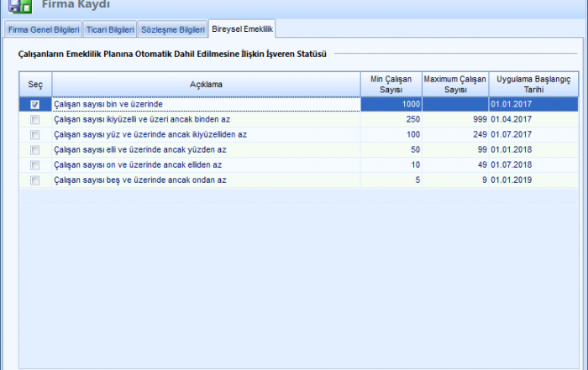Check the 'ikiyüzelli ve üzeri' row checkbox
588x370 pixels.
(34, 120)
